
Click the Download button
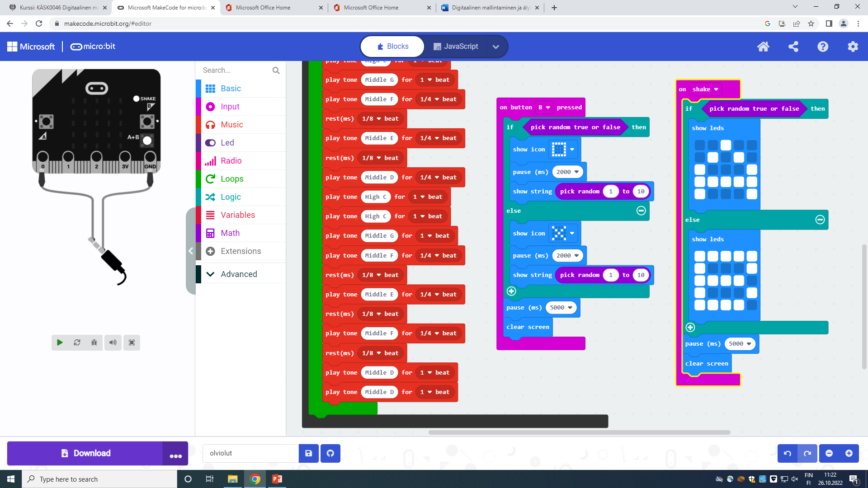pos(85,453)
